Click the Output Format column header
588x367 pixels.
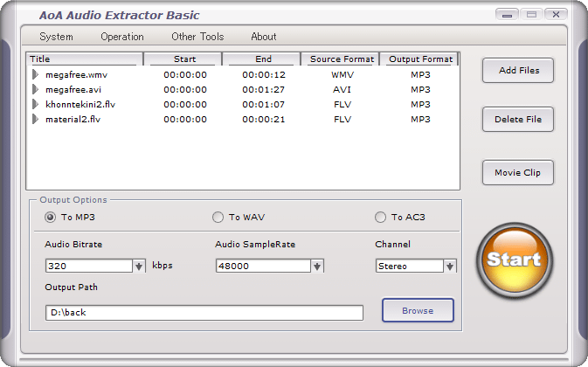[419, 59]
